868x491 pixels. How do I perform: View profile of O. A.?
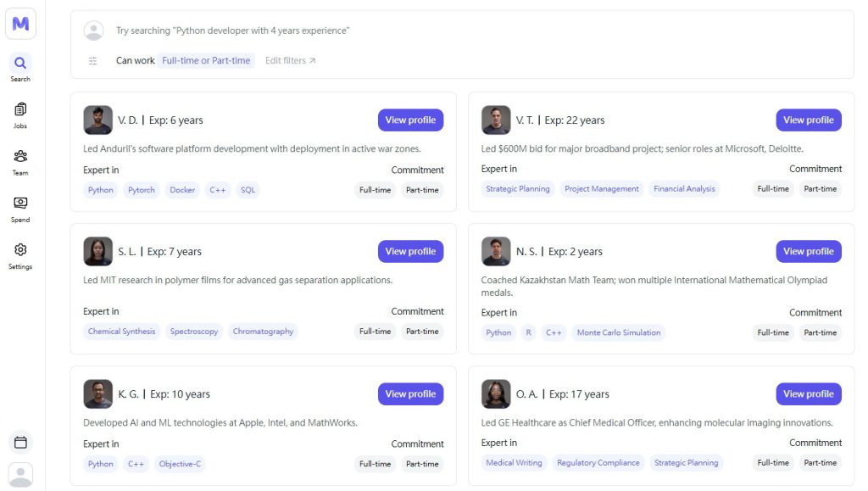pos(808,394)
